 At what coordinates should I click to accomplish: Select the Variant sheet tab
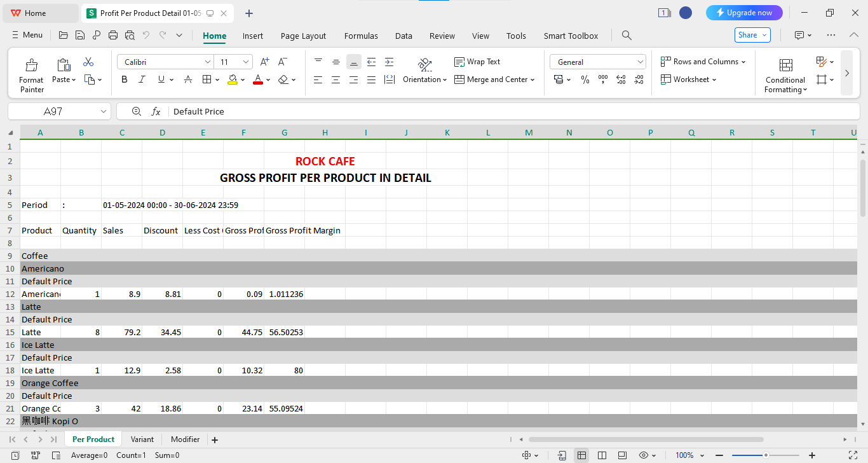point(142,439)
